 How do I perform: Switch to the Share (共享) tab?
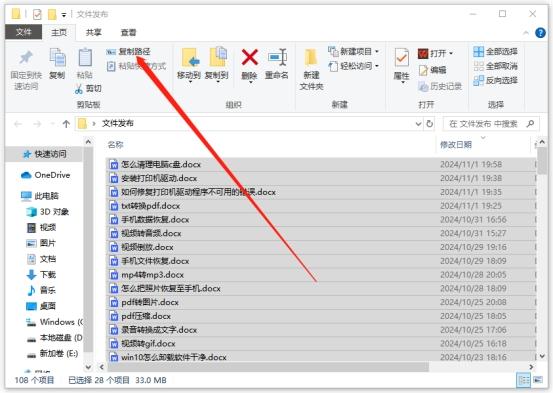(x=93, y=32)
